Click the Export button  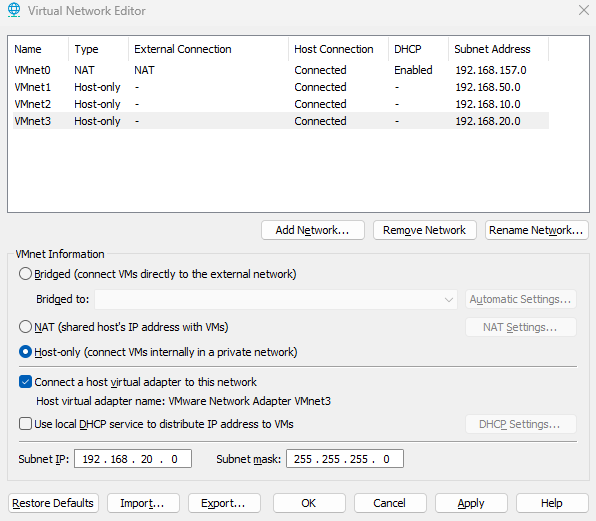(x=224, y=503)
